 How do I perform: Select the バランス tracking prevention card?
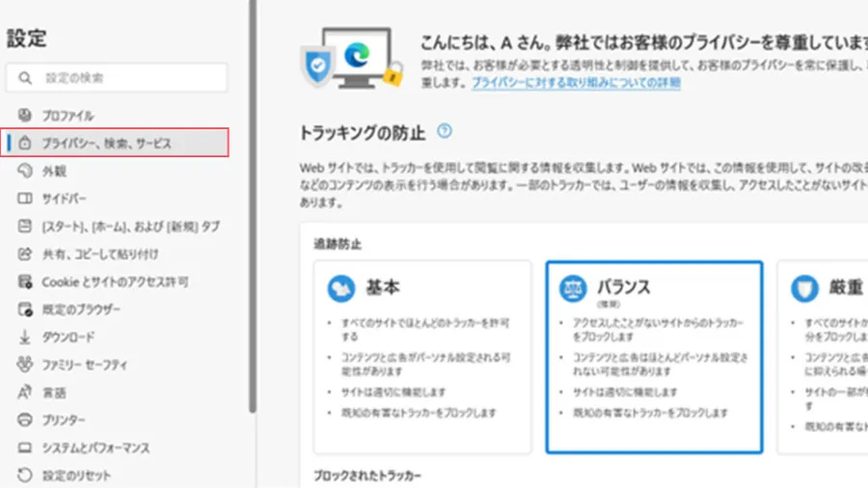point(654,358)
